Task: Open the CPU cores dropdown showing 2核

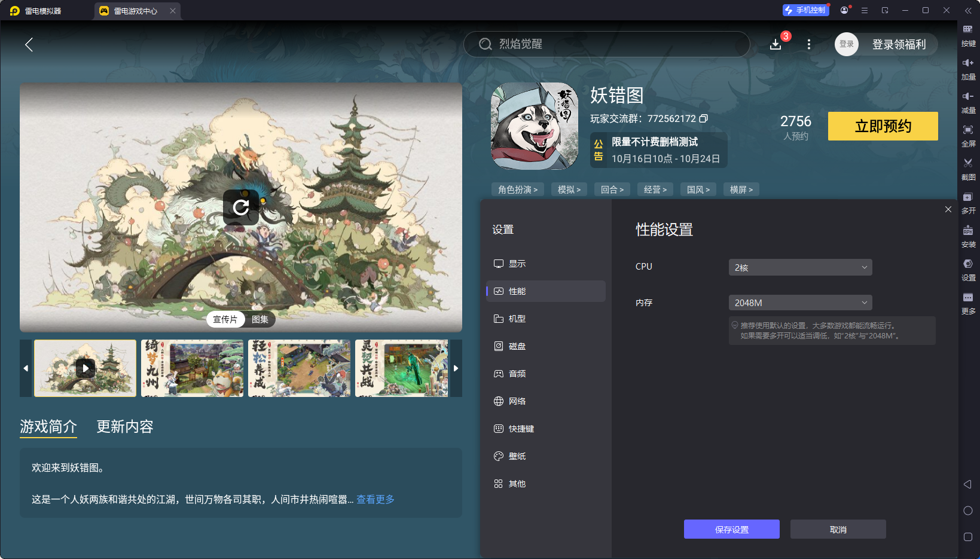Action: tap(800, 267)
